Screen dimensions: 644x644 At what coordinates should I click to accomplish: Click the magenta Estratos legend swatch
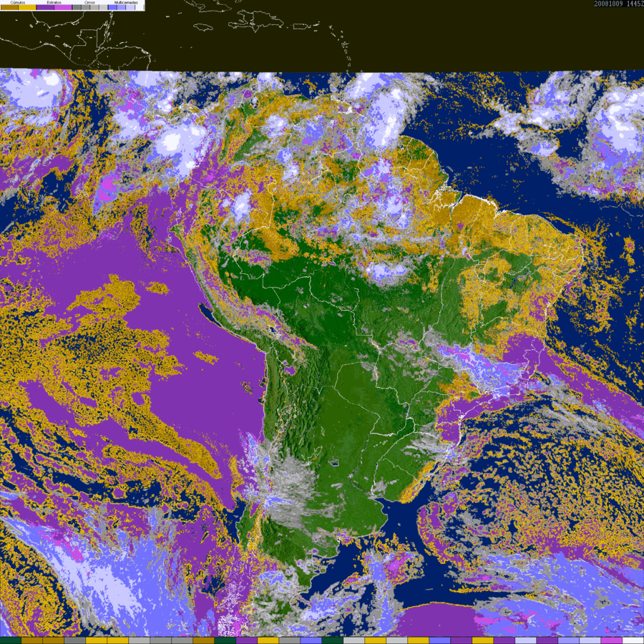point(63,7)
